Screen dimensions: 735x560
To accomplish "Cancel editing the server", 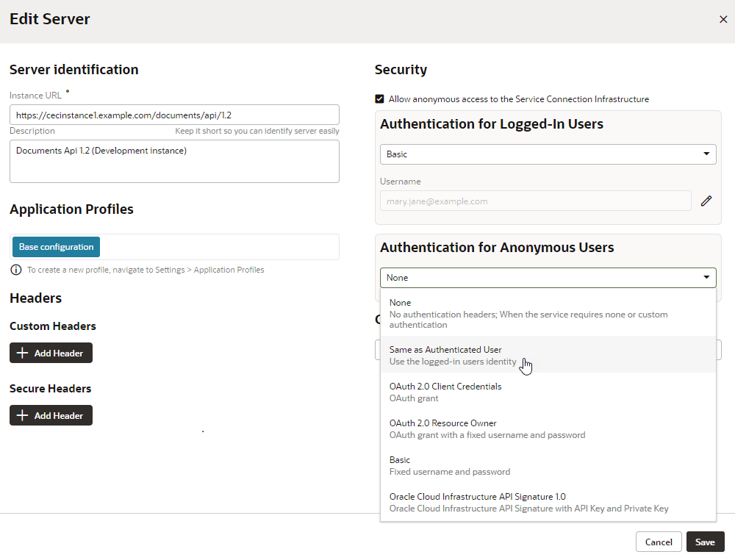I will click(x=659, y=542).
